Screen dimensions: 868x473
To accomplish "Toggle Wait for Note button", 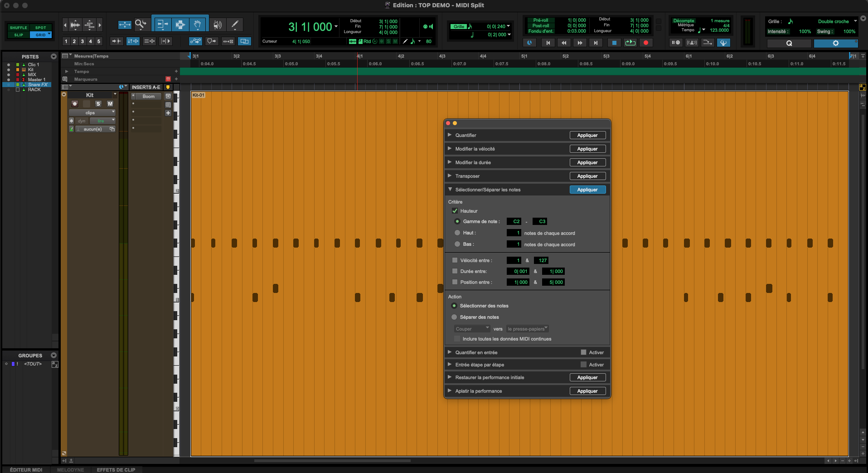I will tap(676, 43).
